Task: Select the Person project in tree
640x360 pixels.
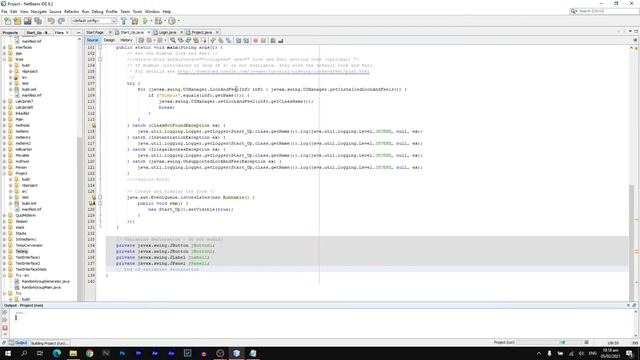Action: pos(21,167)
